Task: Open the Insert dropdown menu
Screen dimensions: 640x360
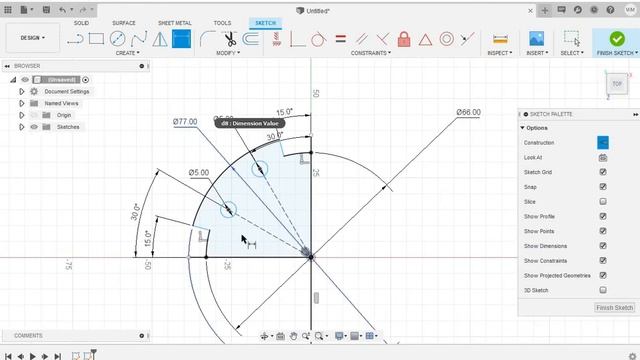Action: coord(537,53)
